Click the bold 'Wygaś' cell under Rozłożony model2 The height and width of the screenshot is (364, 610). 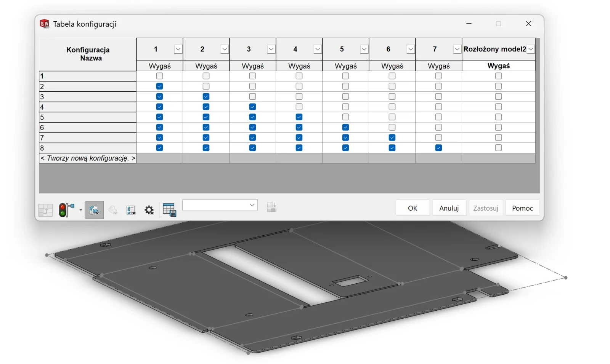coord(499,66)
